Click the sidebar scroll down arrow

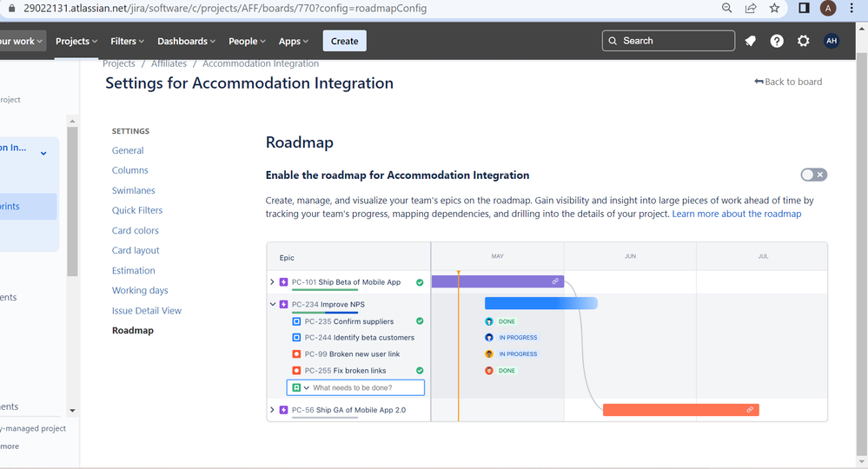(72, 410)
